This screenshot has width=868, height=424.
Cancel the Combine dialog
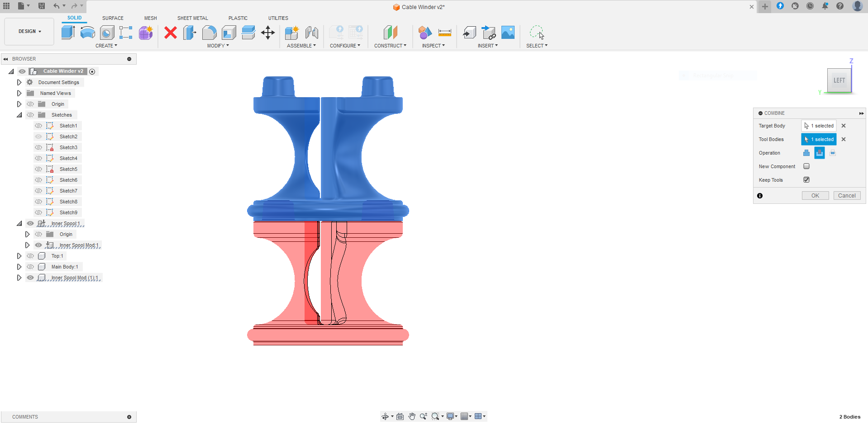coord(847,196)
